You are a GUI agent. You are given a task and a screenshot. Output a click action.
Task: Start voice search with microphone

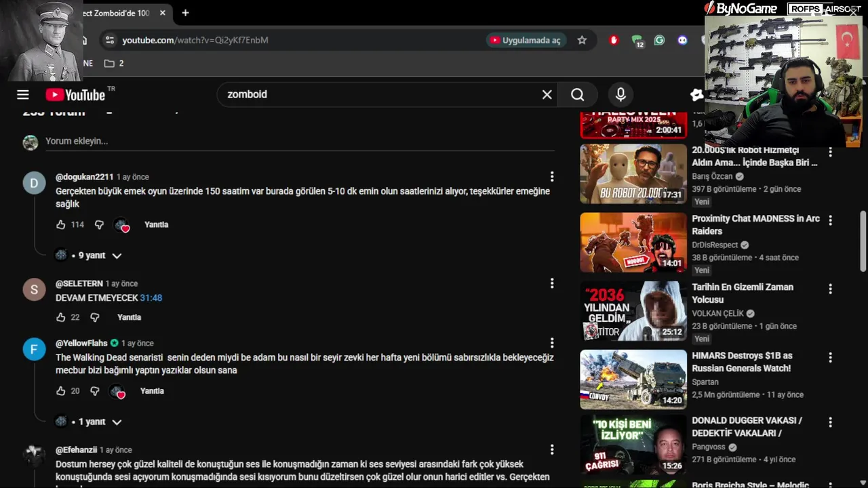pyautogui.click(x=620, y=95)
